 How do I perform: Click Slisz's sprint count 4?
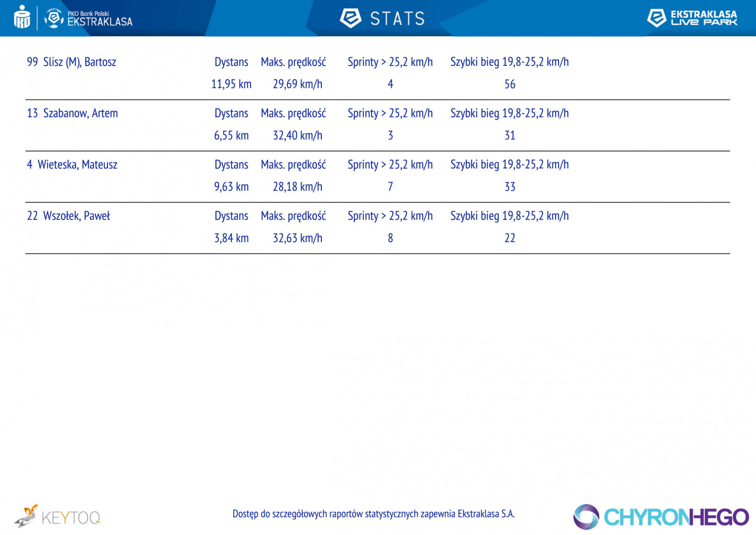pyautogui.click(x=391, y=84)
